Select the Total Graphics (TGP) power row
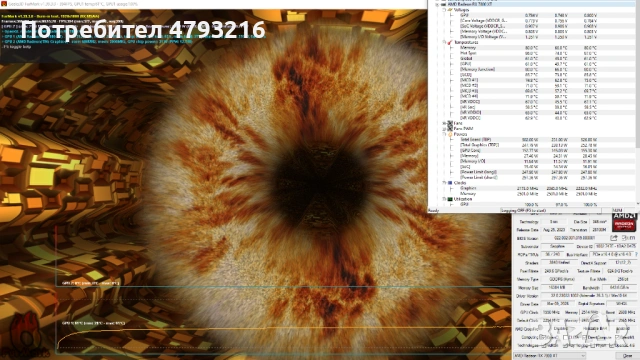Image resolution: width=640 pixels, height=360 pixels. (531, 145)
